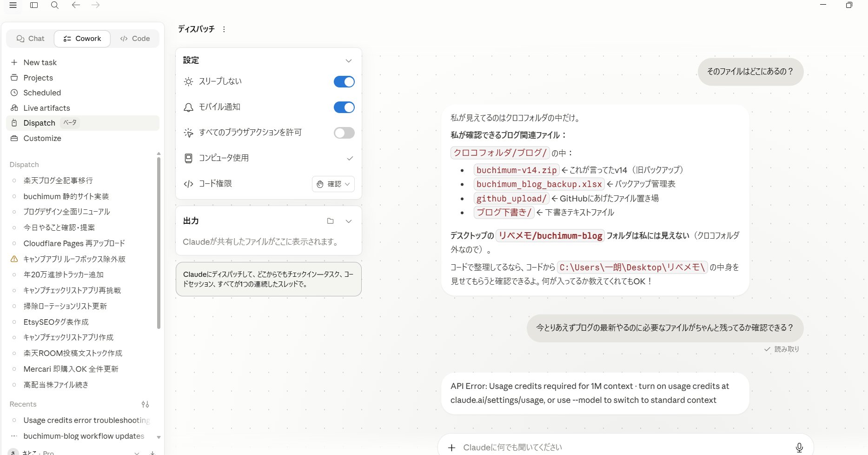Image resolution: width=868 pixels, height=455 pixels.
Task: Open Projects in the sidebar
Action: pyautogui.click(x=83, y=78)
